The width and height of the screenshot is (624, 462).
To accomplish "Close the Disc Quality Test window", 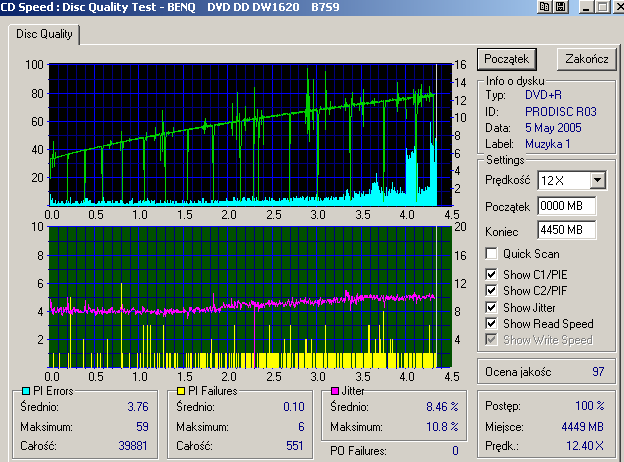I will [x=619, y=7].
